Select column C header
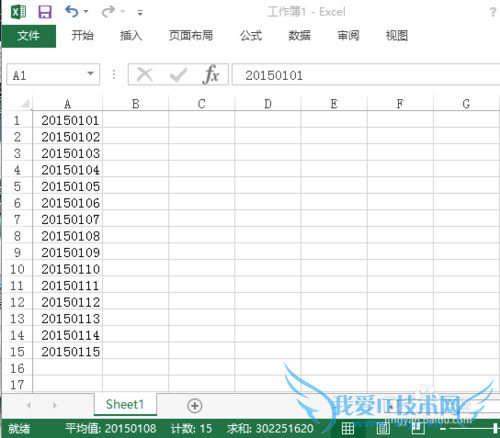500x438 pixels. point(201,104)
